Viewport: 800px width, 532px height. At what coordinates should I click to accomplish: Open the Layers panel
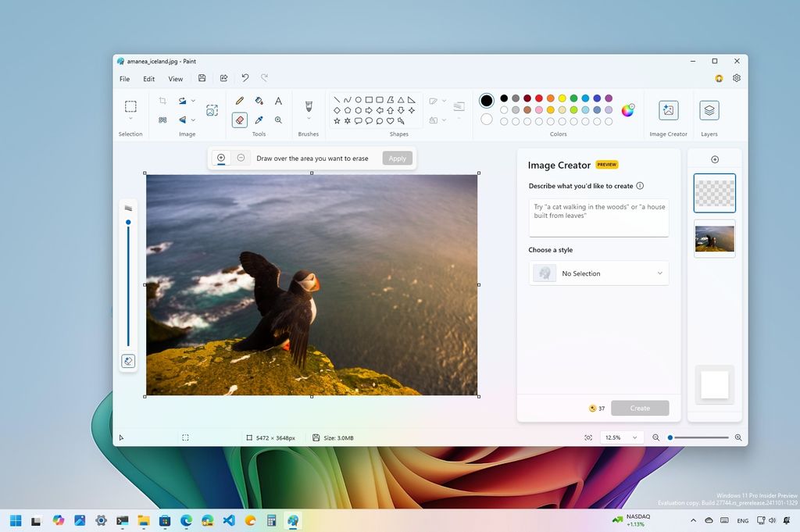coord(709,110)
